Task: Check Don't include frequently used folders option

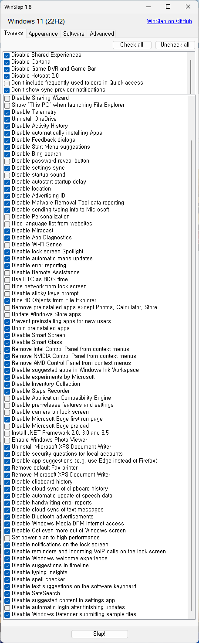Action: [x=7, y=83]
